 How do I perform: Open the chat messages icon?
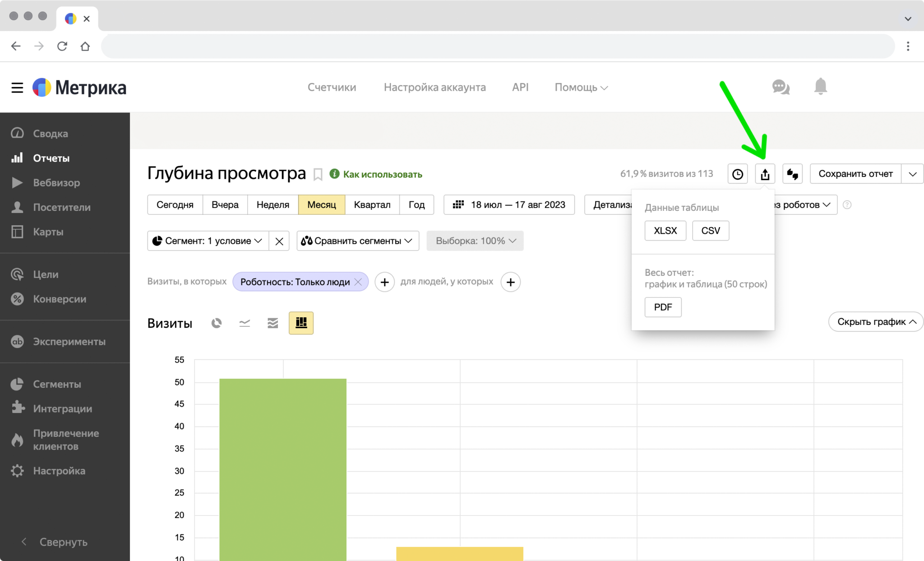point(781,87)
